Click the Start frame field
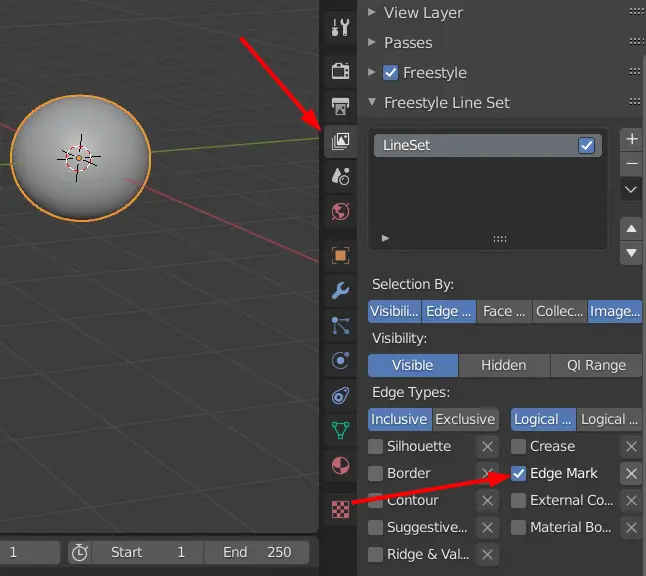The width and height of the screenshot is (646, 576). 147,553
